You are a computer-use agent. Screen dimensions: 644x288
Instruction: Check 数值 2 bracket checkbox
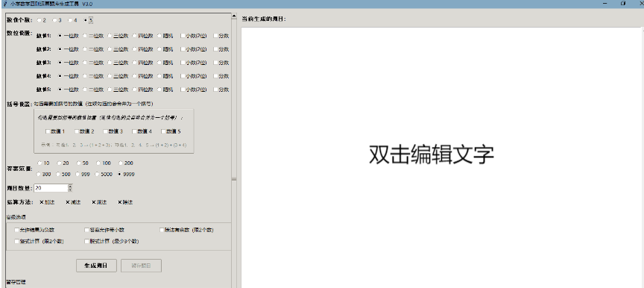click(x=76, y=131)
